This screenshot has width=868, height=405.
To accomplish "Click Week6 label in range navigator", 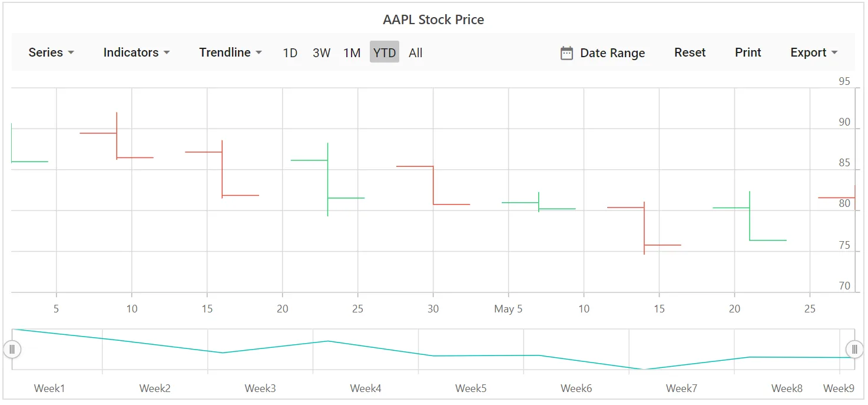I will point(577,388).
